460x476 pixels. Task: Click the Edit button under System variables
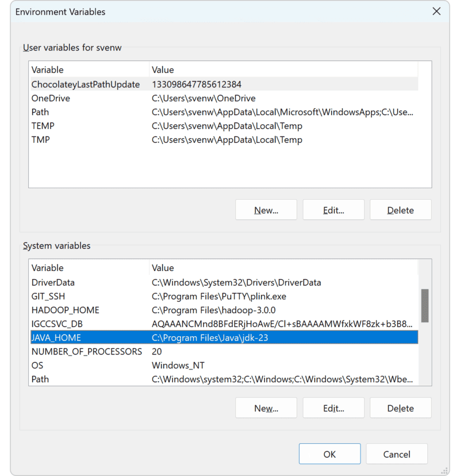click(x=333, y=408)
